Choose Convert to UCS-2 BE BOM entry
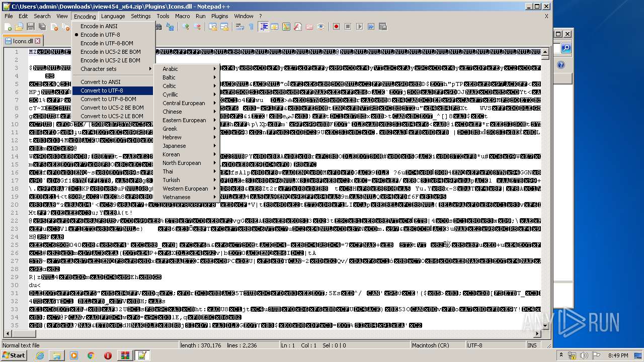The image size is (644, 362). [x=113, y=108]
